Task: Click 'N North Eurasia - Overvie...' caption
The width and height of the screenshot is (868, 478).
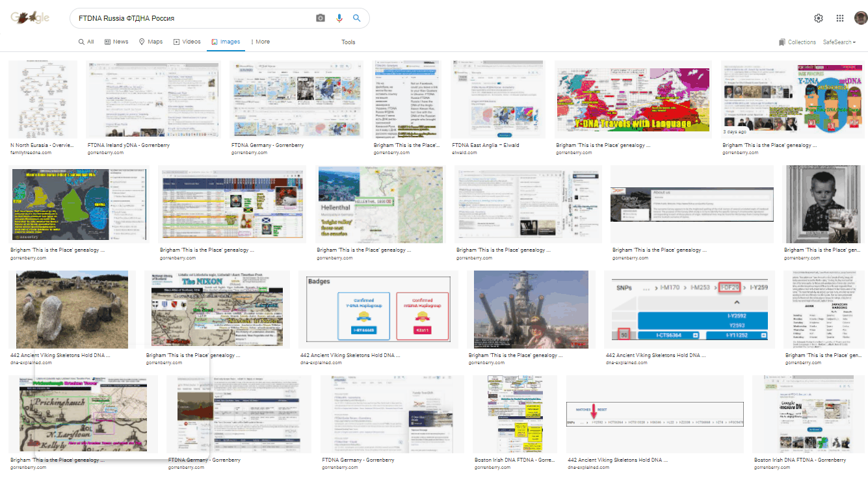Action: click(42, 146)
